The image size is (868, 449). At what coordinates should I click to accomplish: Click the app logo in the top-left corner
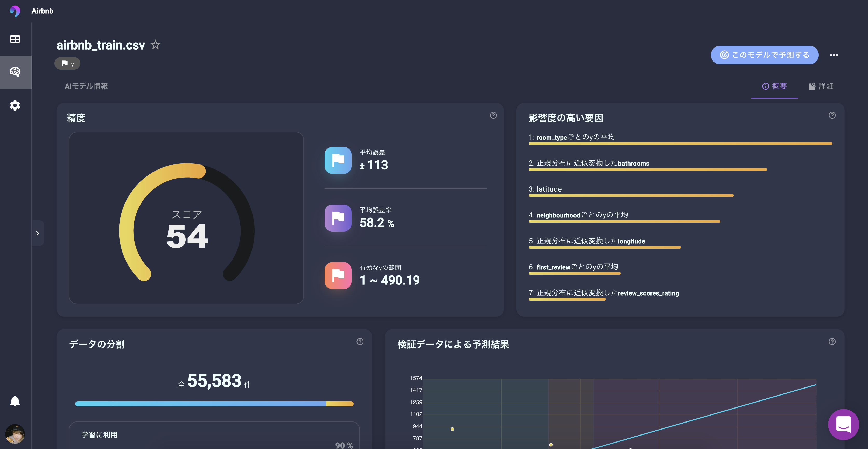(15, 11)
